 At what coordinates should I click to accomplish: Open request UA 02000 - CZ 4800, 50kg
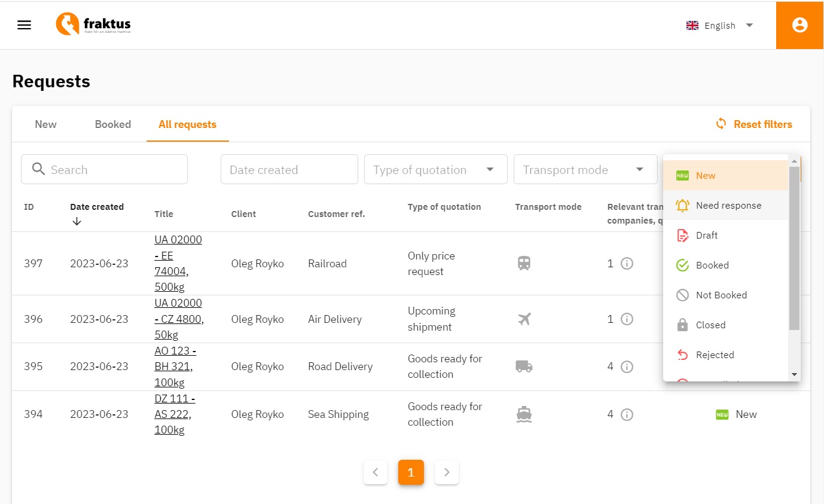(179, 319)
